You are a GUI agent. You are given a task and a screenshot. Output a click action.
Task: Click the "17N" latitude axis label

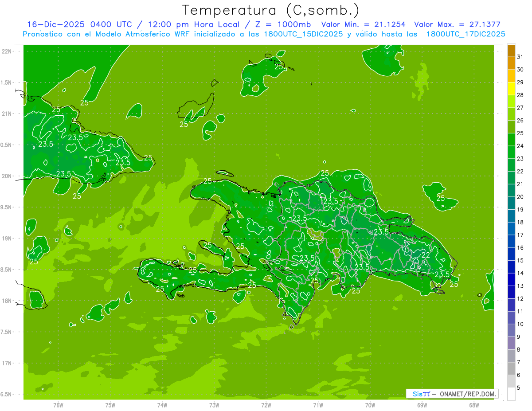[x=7, y=363]
